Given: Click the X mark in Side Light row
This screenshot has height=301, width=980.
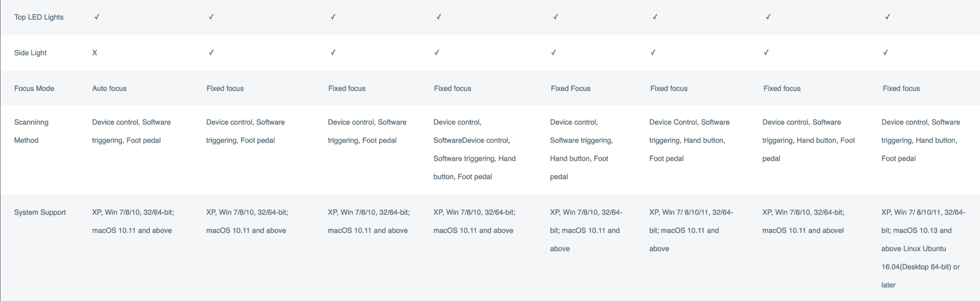Looking at the screenshot, I should tap(94, 53).
